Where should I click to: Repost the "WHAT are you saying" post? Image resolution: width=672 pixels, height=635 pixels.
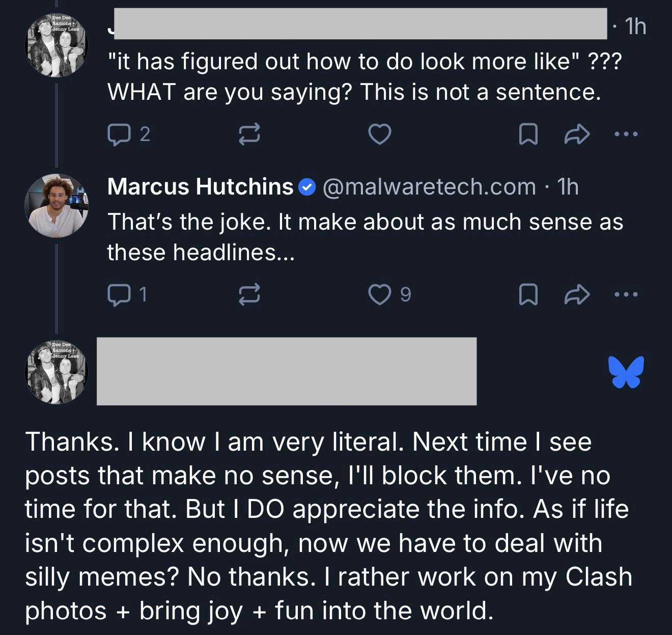point(249,134)
